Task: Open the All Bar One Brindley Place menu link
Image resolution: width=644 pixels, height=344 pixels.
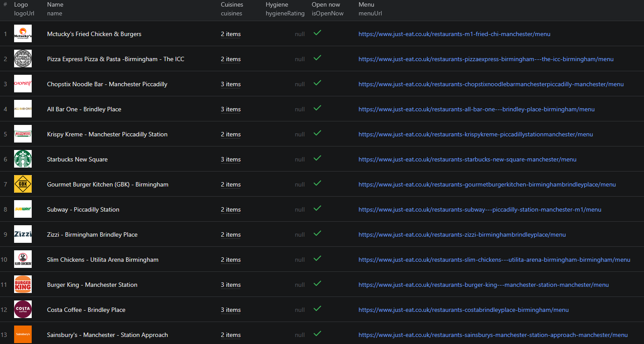Action: (x=477, y=109)
